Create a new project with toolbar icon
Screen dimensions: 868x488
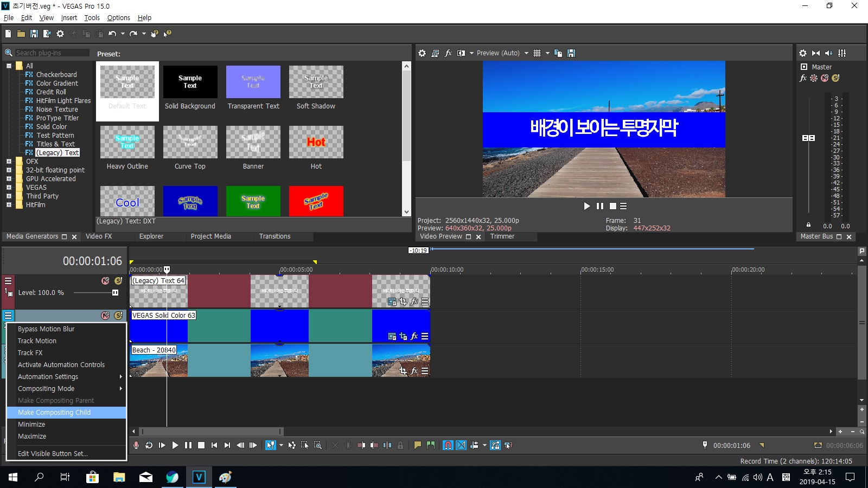(8, 34)
